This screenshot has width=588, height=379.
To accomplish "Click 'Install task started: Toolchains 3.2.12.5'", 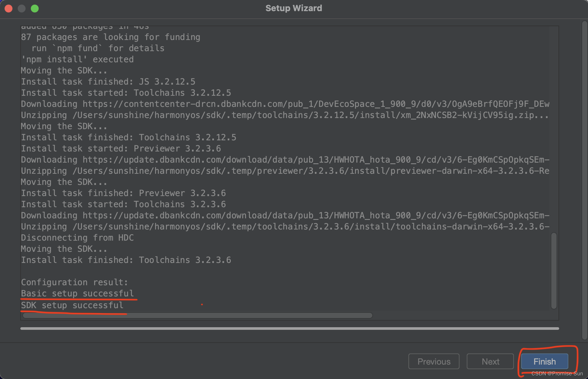I will (x=126, y=93).
